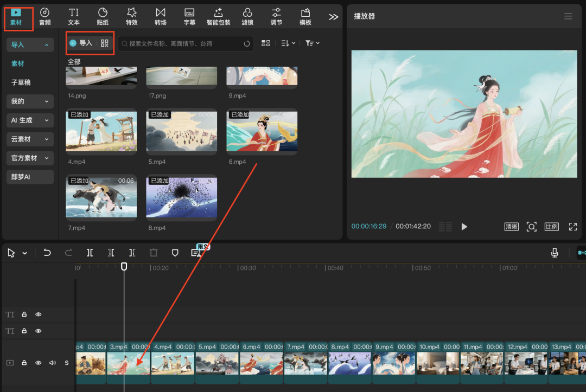Screen dimensions: 586x392
Task: Click the microphone record voiceover icon
Action: (555, 253)
